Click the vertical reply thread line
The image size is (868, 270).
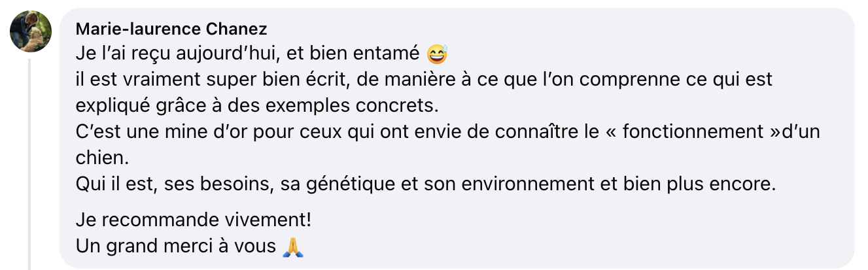pos(29,163)
